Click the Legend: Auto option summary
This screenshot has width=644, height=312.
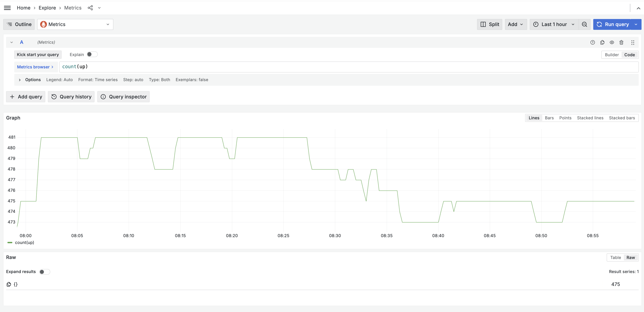(x=59, y=80)
